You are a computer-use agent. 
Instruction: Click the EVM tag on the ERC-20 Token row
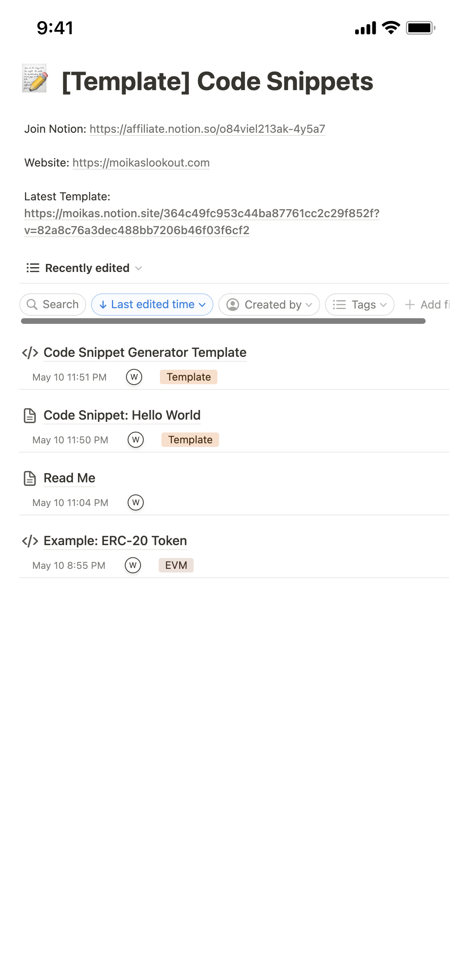pyautogui.click(x=176, y=565)
